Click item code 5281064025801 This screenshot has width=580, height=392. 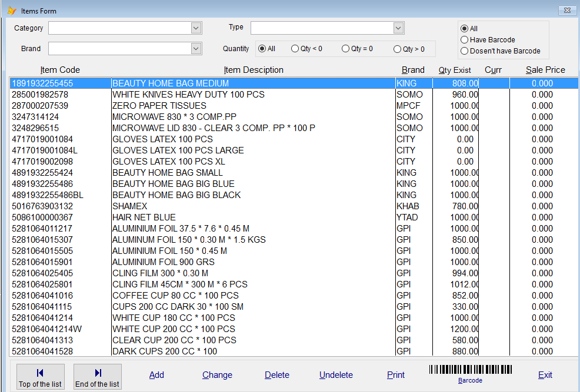click(42, 284)
